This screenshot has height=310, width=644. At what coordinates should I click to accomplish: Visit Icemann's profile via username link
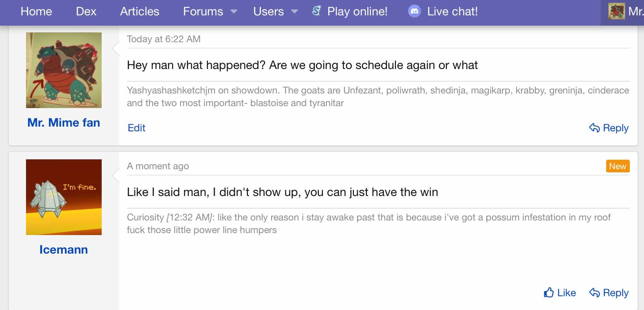pos(63,250)
